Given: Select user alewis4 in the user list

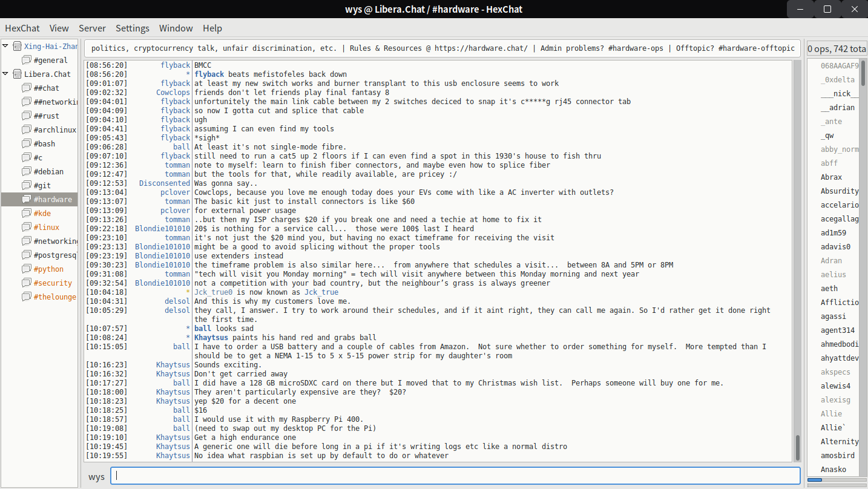Looking at the screenshot, I should click(x=835, y=386).
